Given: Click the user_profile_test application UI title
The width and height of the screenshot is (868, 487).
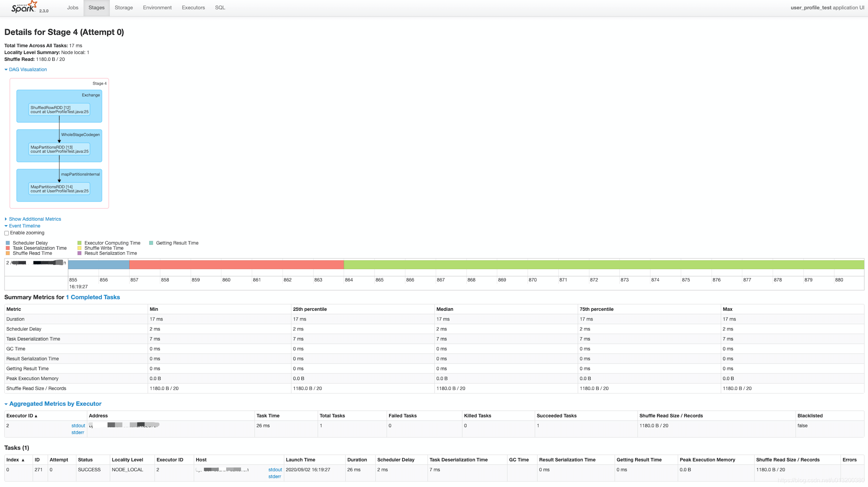Looking at the screenshot, I should point(827,8).
